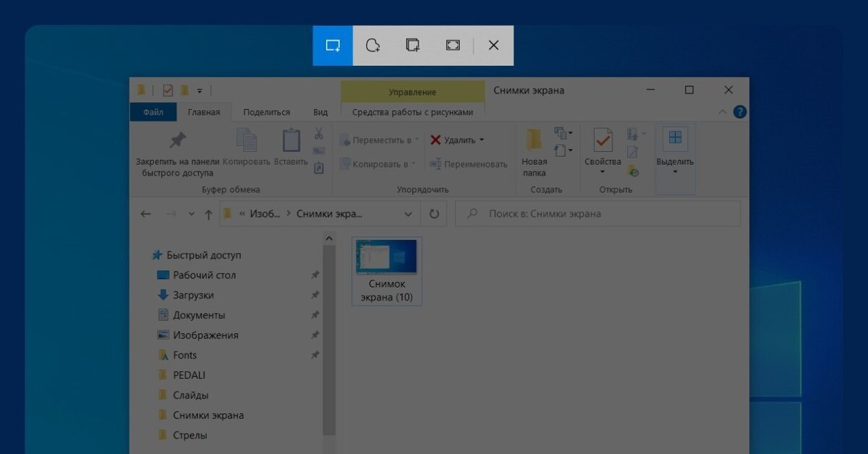Collapse the ribbon with the chevron
The width and height of the screenshot is (868, 454).
723,112
